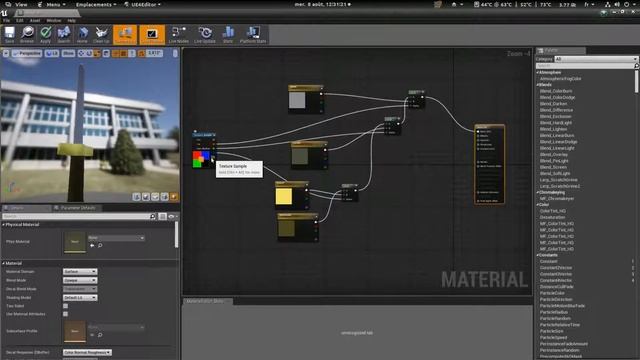Open the viewport Show menu

coord(68,53)
